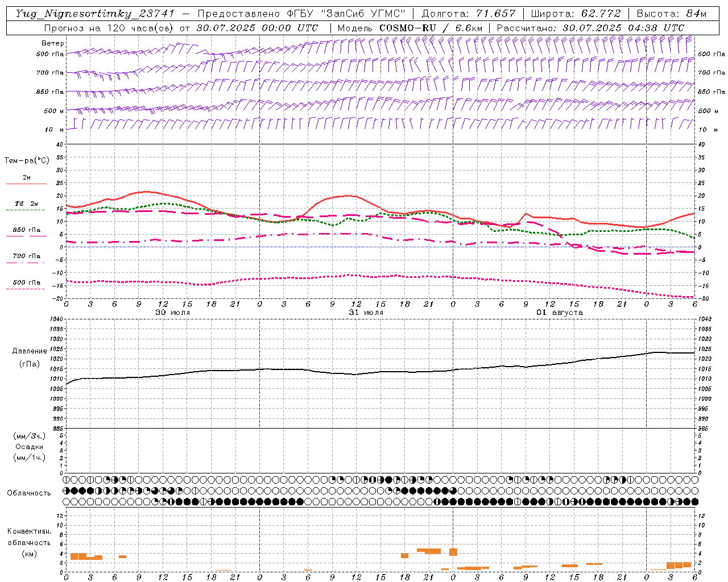Click the station title Yug_Nignesortimky_23741
The height and width of the screenshot is (582, 728).
point(95,14)
